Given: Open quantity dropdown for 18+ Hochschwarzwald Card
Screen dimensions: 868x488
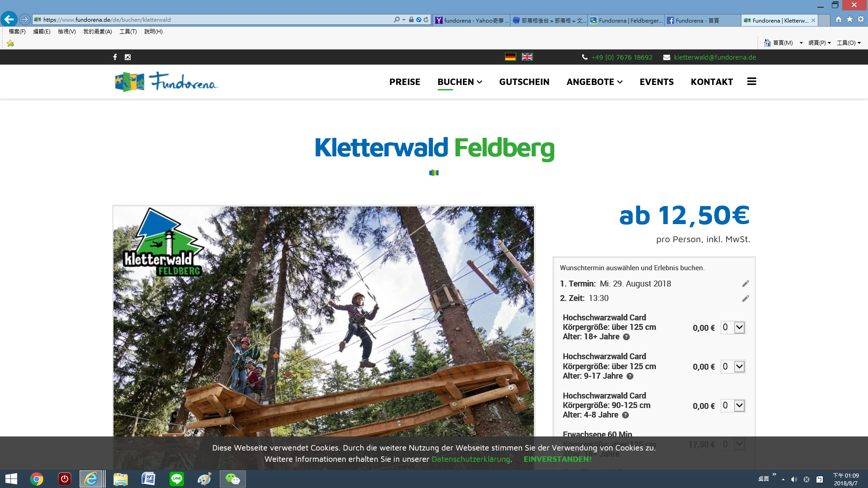Looking at the screenshot, I should coord(739,328).
